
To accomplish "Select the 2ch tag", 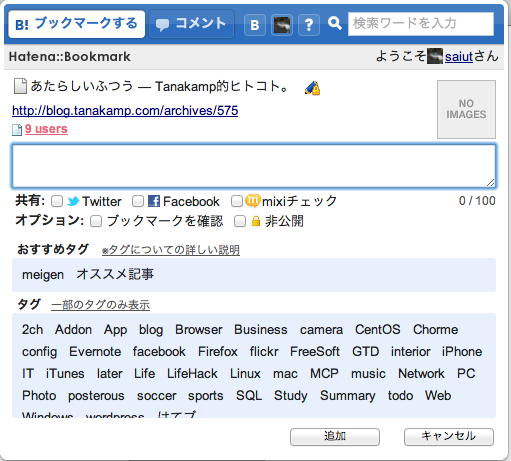I will pos(32,330).
